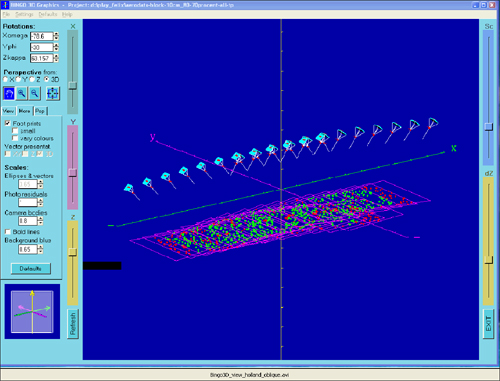The height and width of the screenshot is (381, 500).
Task: Open the Defaults menu
Action: click(48, 14)
